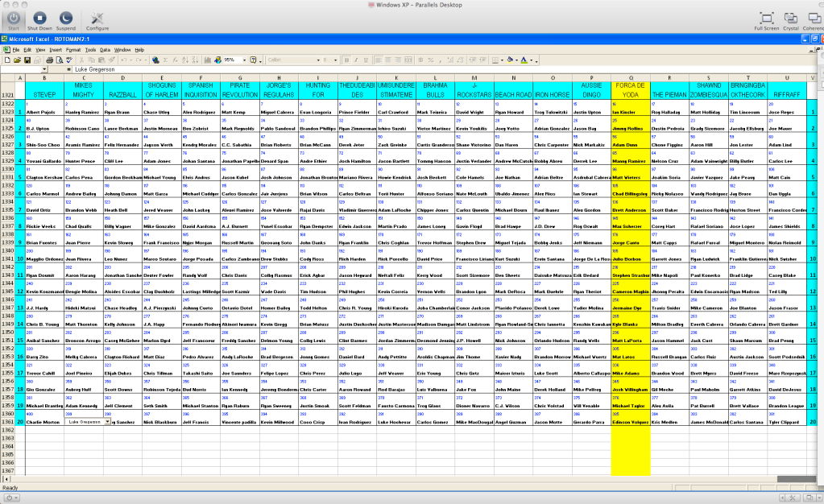Viewport: 824px width, 504px height.
Task: Open the Edit menu
Action: [x=27, y=50]
